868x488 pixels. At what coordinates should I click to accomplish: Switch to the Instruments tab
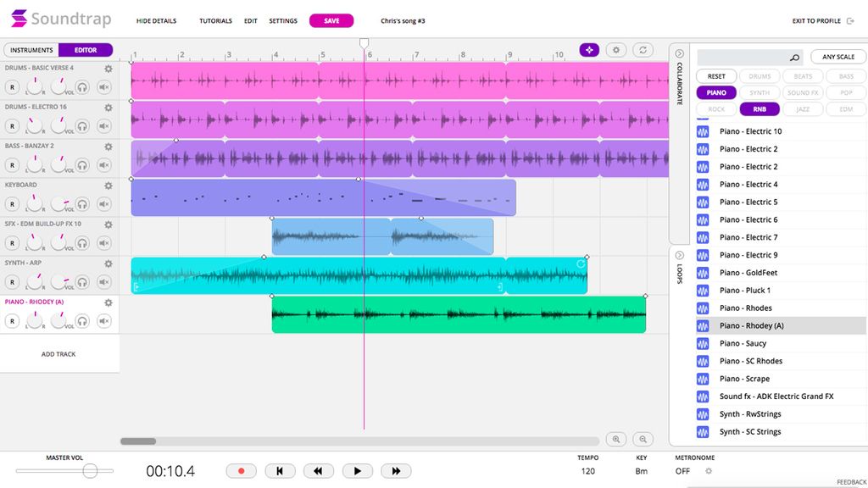31,49
